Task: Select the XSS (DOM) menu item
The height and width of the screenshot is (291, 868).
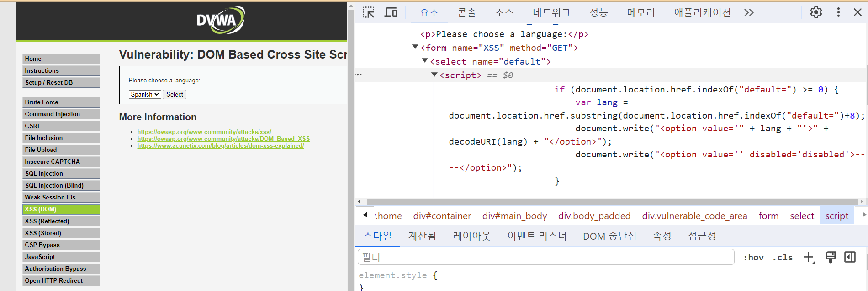Action: coord(61,209)
